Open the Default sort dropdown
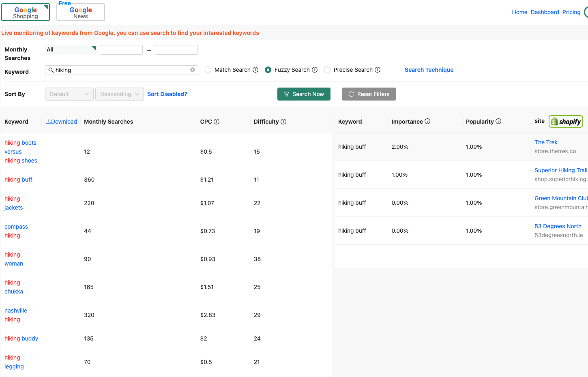The image size is (588, 377). [x=69, y=94]
